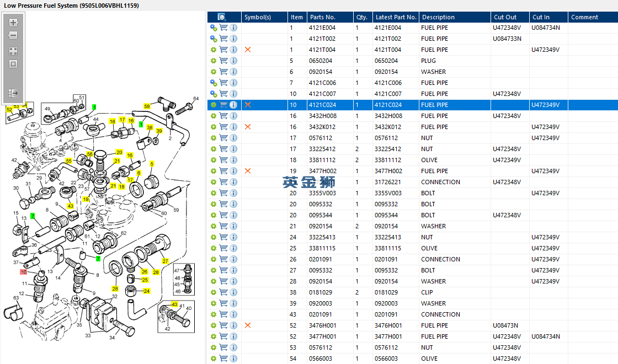The height and width of the screenshot is (364, 618).
Task: Click the gear icon for part 0095344
Action: coord(214,215)
